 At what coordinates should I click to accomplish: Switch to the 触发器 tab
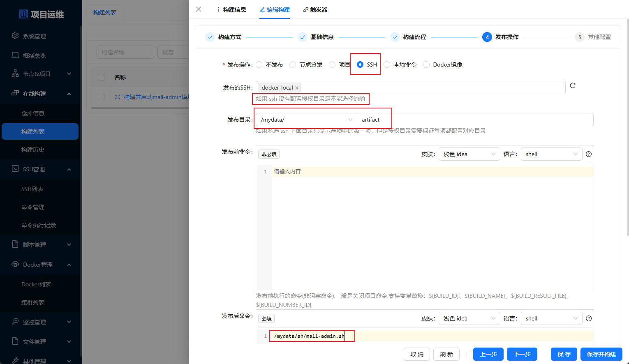[x=315, y=9]
